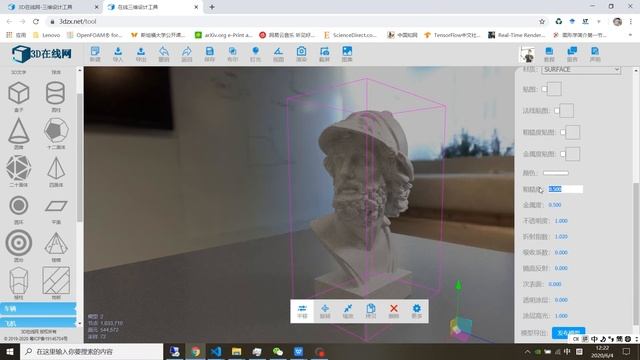Open WeChat from the taskbar
Viewport: 640px width, 360px height.
[278, 351]
